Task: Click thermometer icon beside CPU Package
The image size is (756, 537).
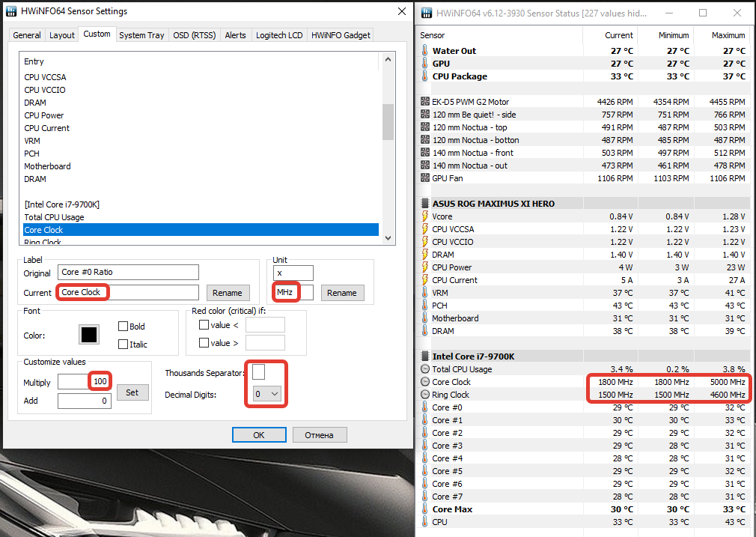Action: [424, 76]
